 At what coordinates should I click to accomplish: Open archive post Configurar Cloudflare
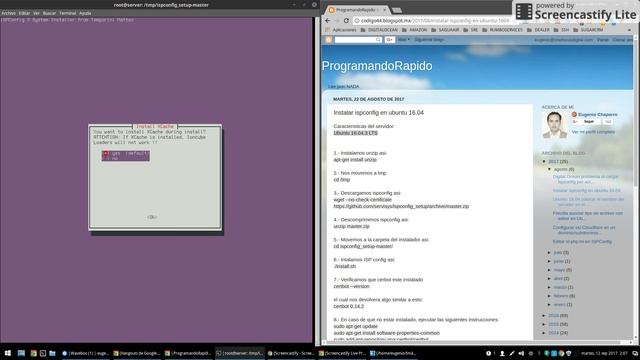pyautogui.click(x=584, y=230)
